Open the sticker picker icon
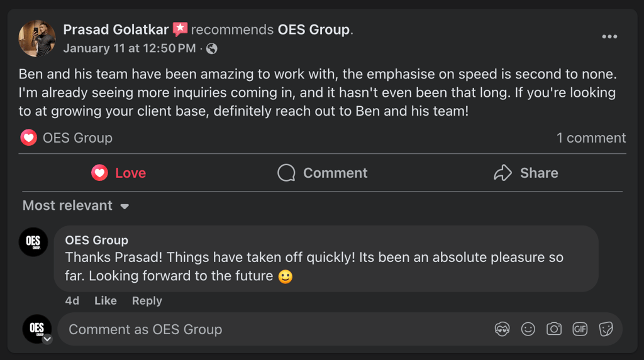 (x=606, y=329)
